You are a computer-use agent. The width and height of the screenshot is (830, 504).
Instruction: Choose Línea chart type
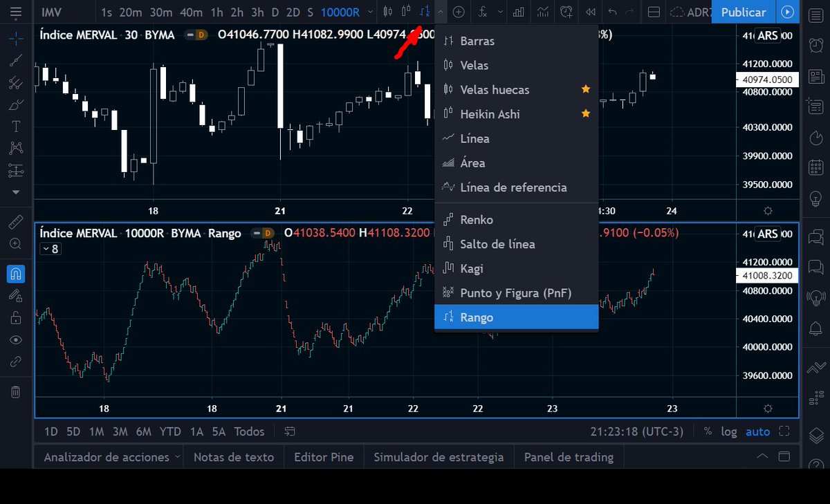(516, 138)
